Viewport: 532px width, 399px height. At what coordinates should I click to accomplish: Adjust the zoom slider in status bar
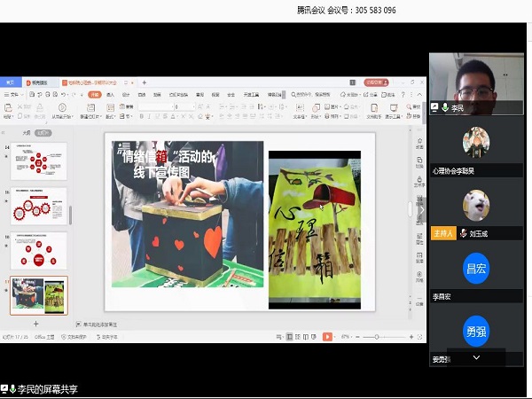(x=377, y=337)
